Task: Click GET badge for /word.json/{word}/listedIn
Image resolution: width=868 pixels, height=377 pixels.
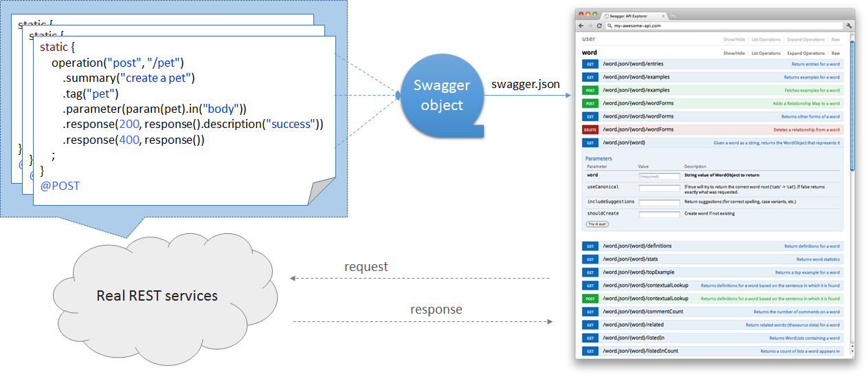Action: point(590,338)
